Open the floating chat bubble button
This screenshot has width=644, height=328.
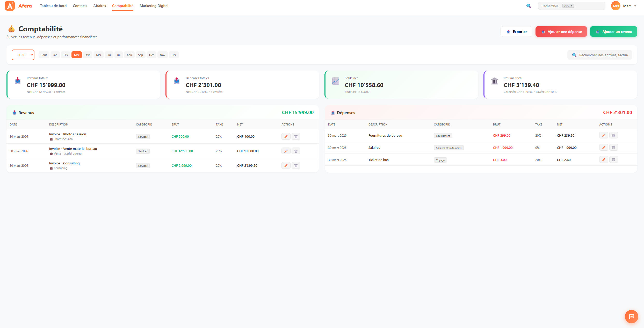631,316
